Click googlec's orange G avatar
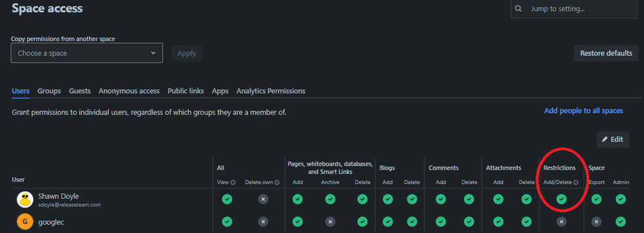Image resolution: width=644 pixels, height=233 pixels. click(x=25, y=222)
